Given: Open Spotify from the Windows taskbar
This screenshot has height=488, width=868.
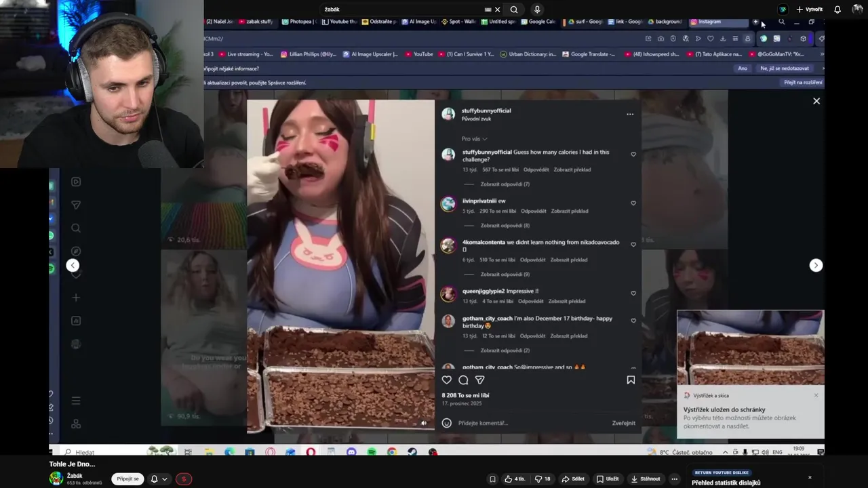Looking at the screenshot, I should pos(372,452).
